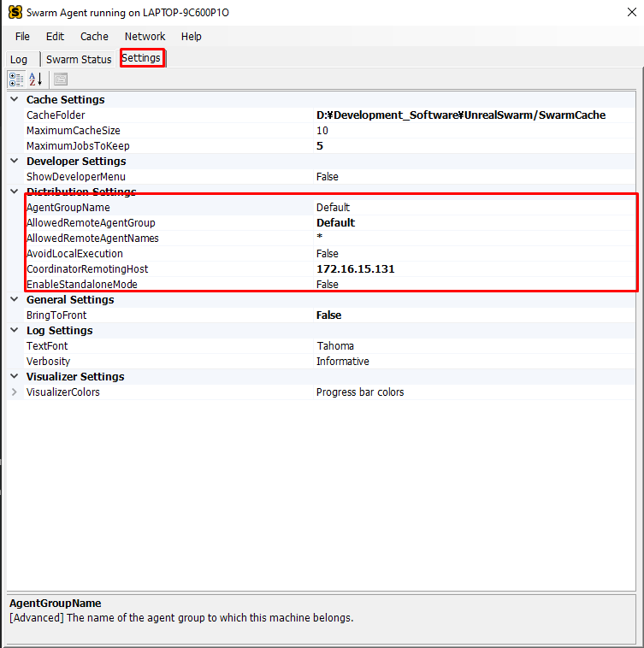Screen dimensions: 644x648
Task: Select the EnableStandaloneMode False value
Action: point(328,285)
